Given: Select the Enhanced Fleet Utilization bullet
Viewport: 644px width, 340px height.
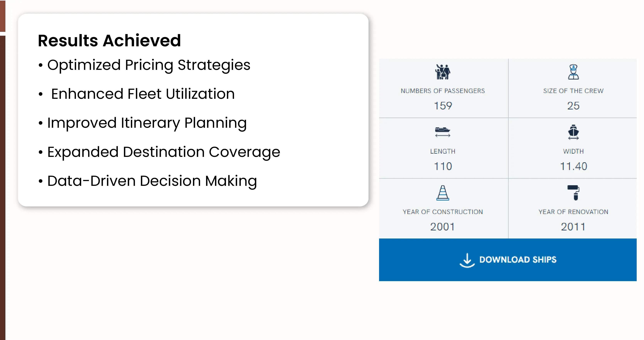Looking at the screenshot, I should tap(143, 94).
